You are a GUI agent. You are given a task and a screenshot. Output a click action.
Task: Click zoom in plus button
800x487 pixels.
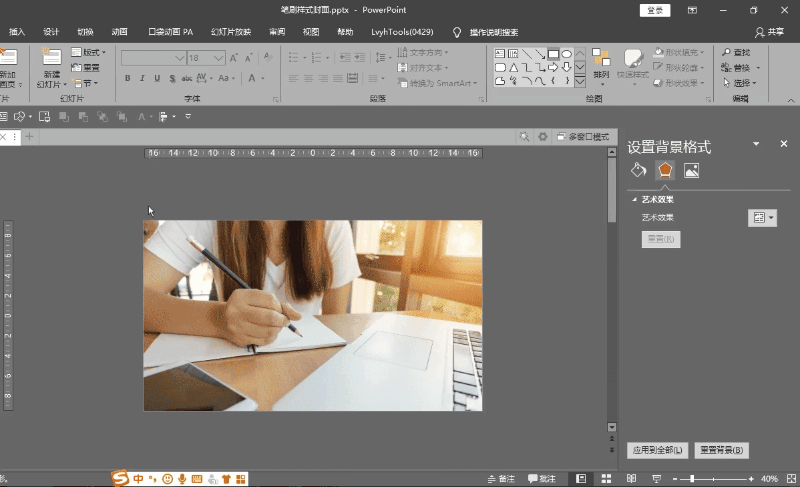751,478
